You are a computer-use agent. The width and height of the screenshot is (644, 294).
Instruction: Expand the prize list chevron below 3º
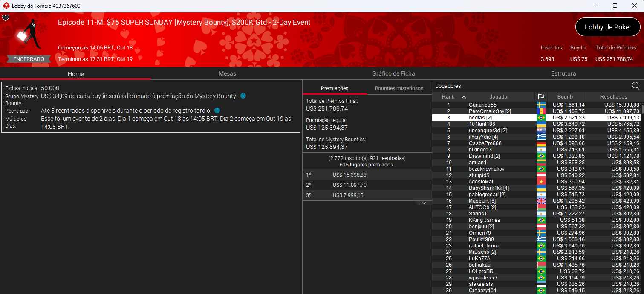click(x=424, y=203)
